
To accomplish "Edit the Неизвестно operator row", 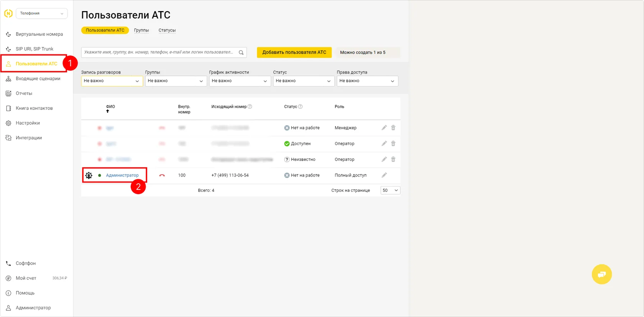I will coord(384,159).
